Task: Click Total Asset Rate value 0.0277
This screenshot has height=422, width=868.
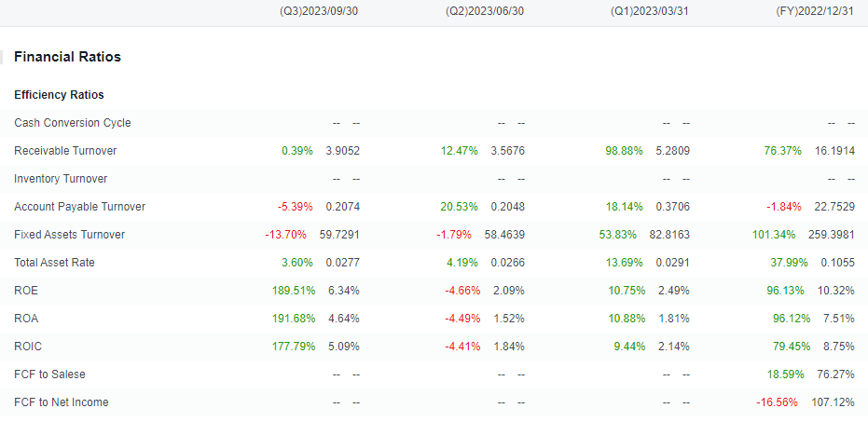Action: [343, 263]
